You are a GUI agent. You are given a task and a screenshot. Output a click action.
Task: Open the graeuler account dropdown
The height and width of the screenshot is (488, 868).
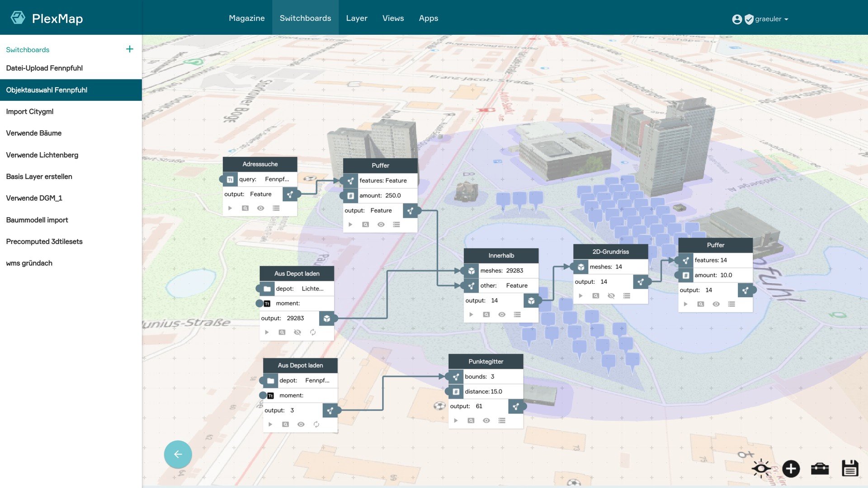[x=769, y=19]
